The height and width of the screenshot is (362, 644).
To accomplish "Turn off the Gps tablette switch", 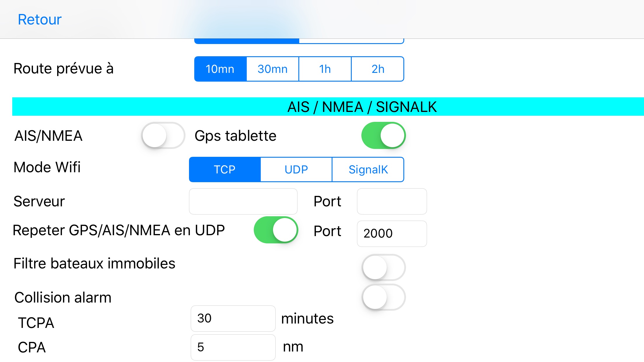I will pyautogui.click(x=384, y=136).
